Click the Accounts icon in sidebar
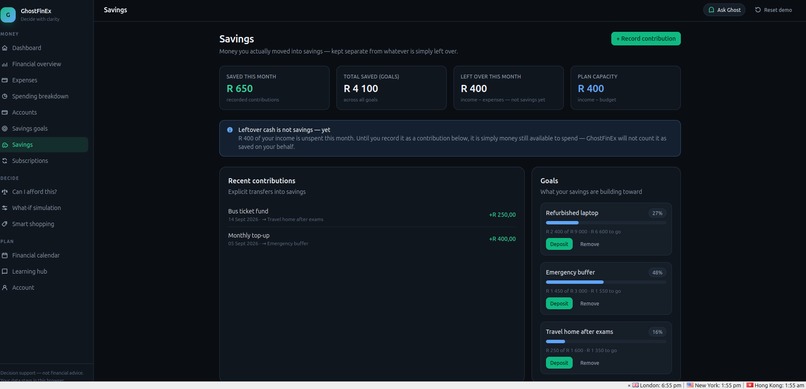This screenshot has height=389, width=806. click(5, 113)
